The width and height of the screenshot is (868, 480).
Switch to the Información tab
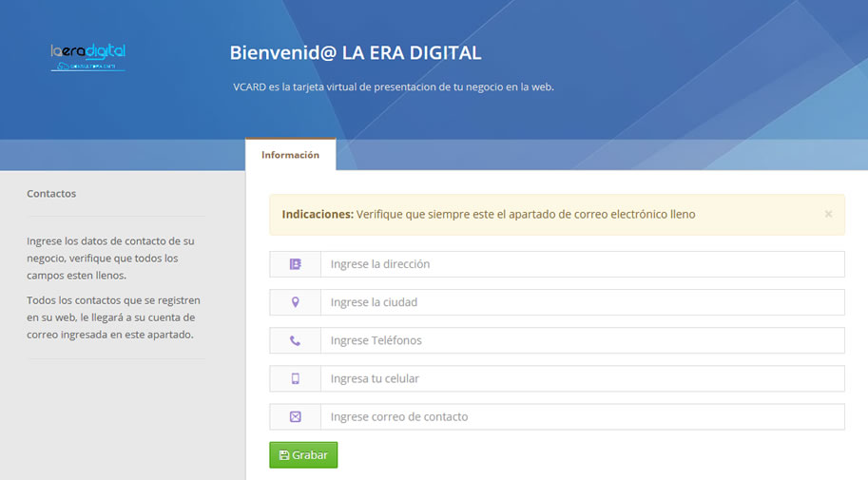click(290, 155)
